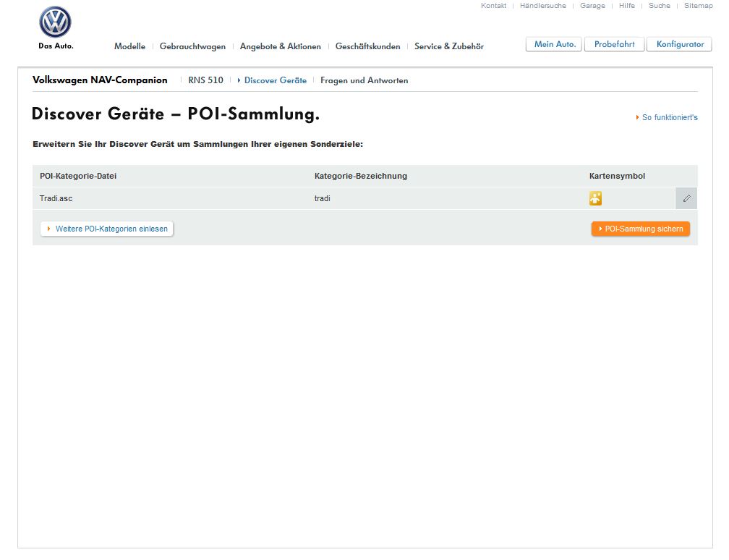Open the Modelle menu

(129, 46)
